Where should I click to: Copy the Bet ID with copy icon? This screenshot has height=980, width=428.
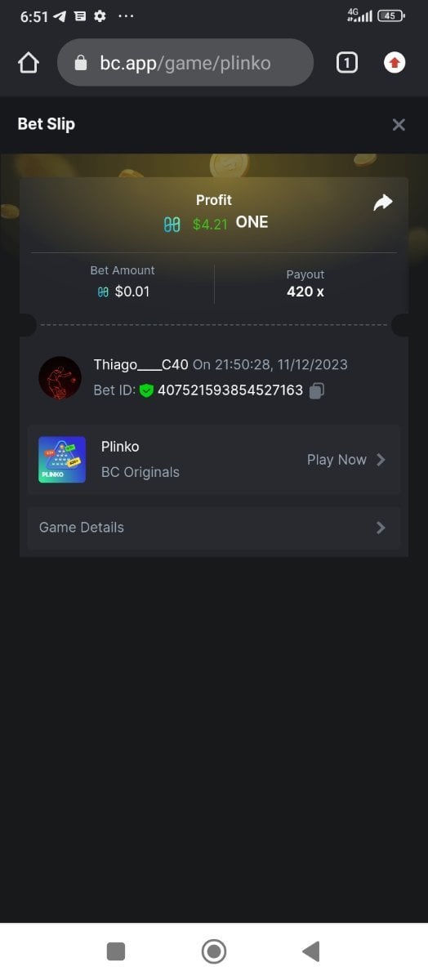pos(317,390)
